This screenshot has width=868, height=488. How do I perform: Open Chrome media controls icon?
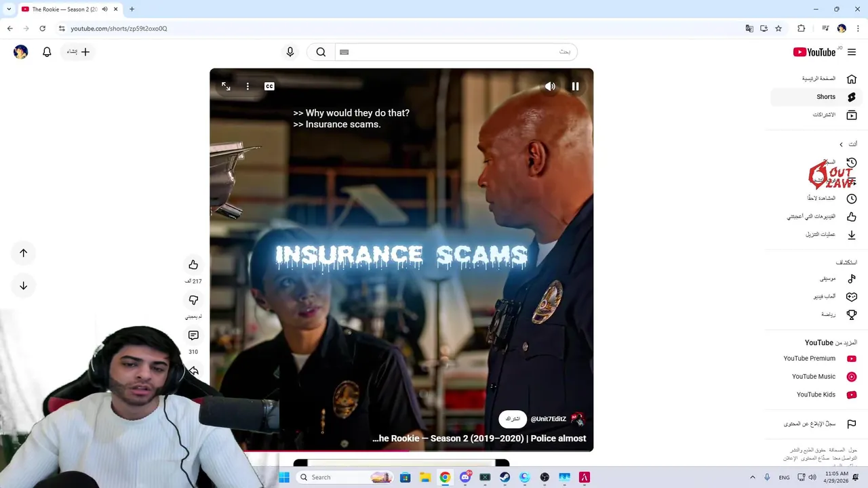(825, 28)
